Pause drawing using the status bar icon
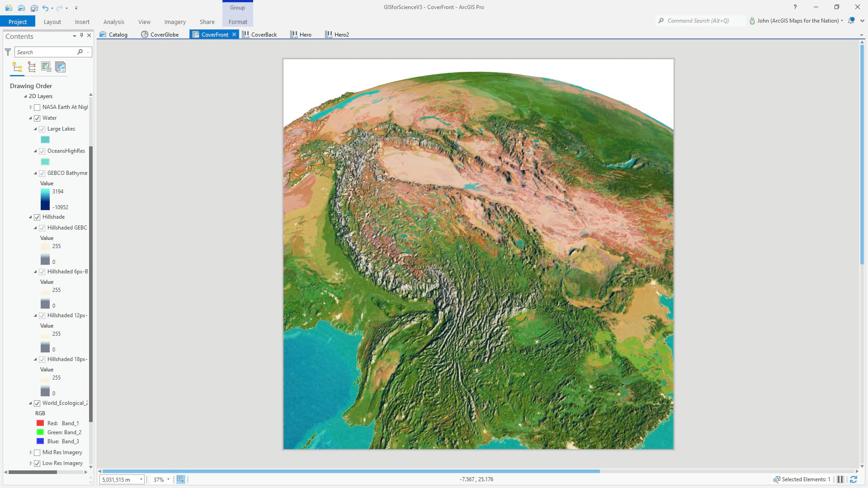The height and width of the screenshot is (488, 868). coord(840,479)
